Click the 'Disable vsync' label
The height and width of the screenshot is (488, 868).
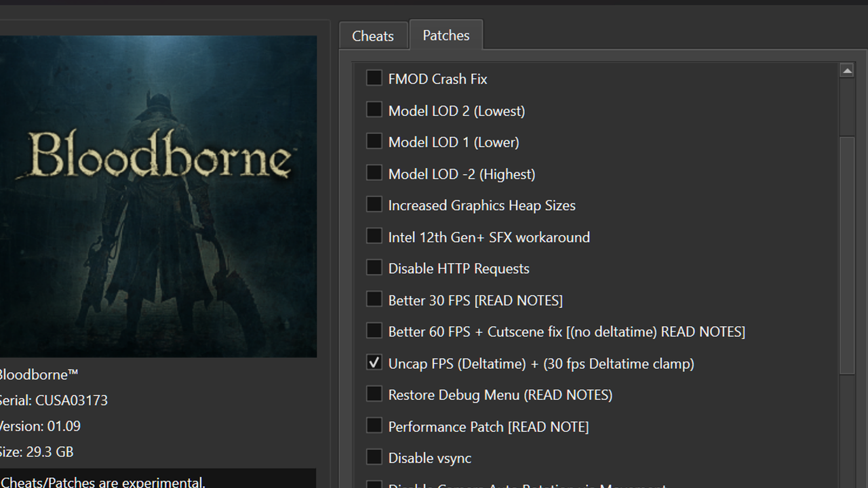point(429,459)
